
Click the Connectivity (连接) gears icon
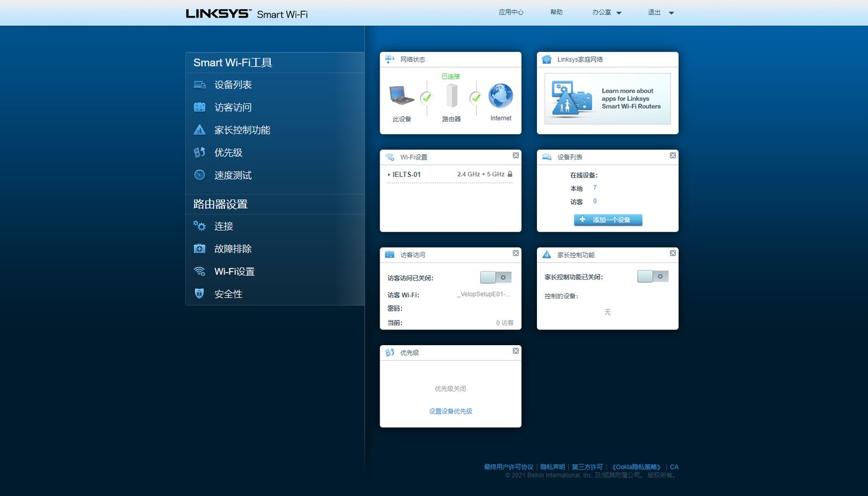(200, 226)
